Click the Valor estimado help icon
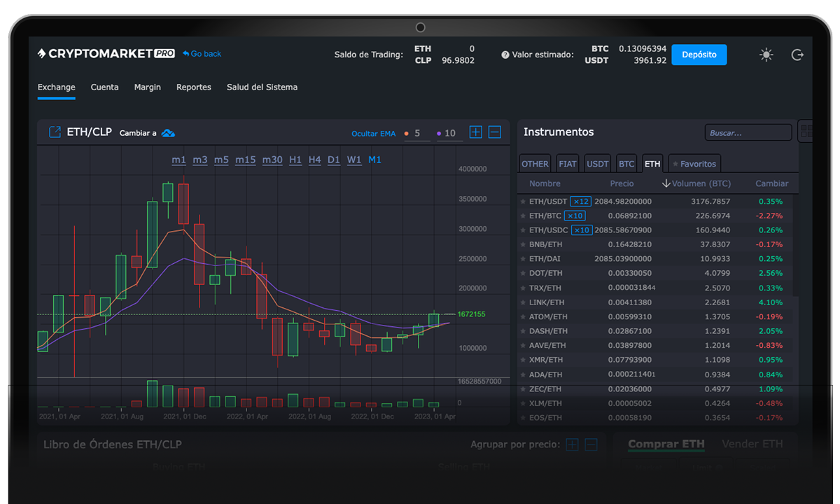 tap(505, 55)
